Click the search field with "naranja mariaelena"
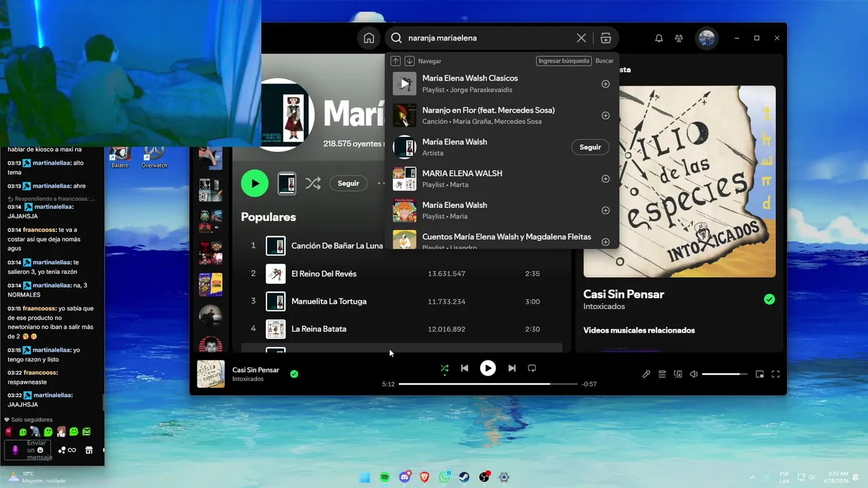This screenshot has width=868, height=488. tap(488, 38)
